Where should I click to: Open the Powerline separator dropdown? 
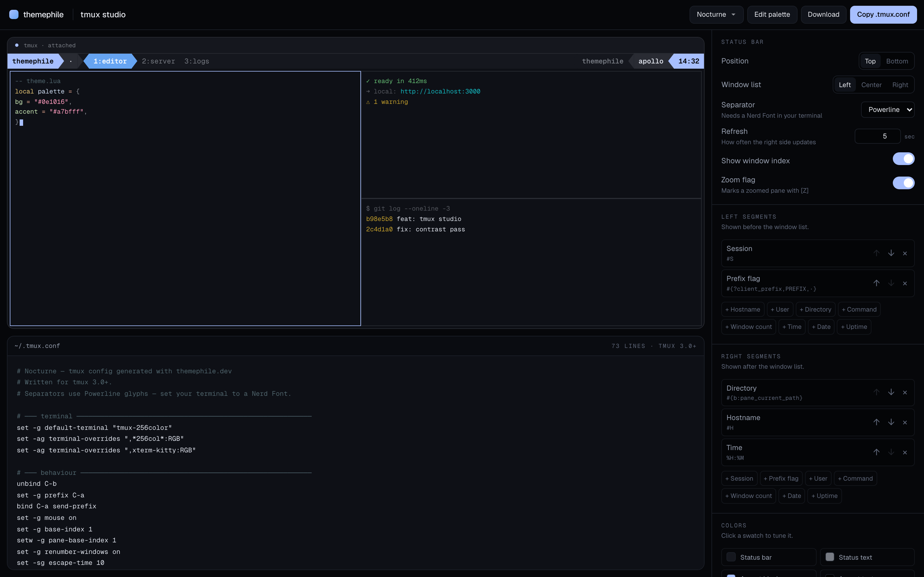point(888,110)
